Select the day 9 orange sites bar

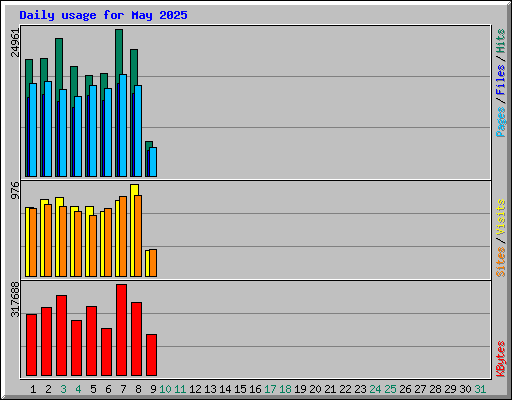(x=153, y=263)
